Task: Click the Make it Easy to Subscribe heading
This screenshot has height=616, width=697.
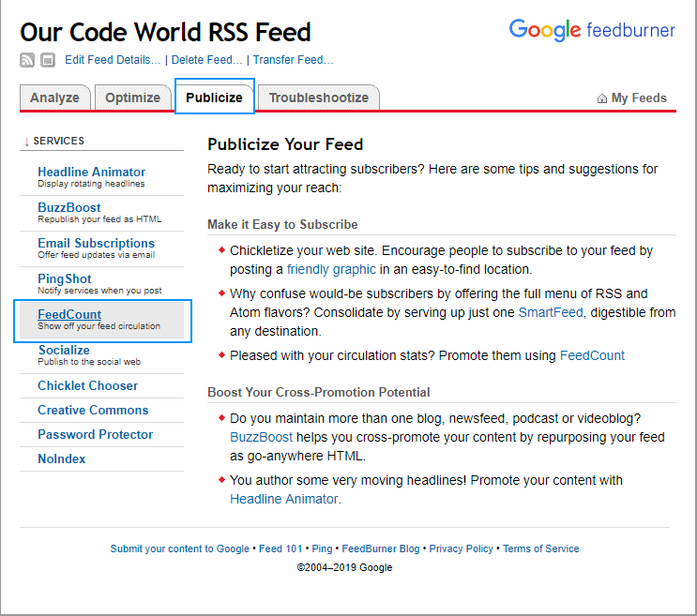Action: (x=282, y=224)
